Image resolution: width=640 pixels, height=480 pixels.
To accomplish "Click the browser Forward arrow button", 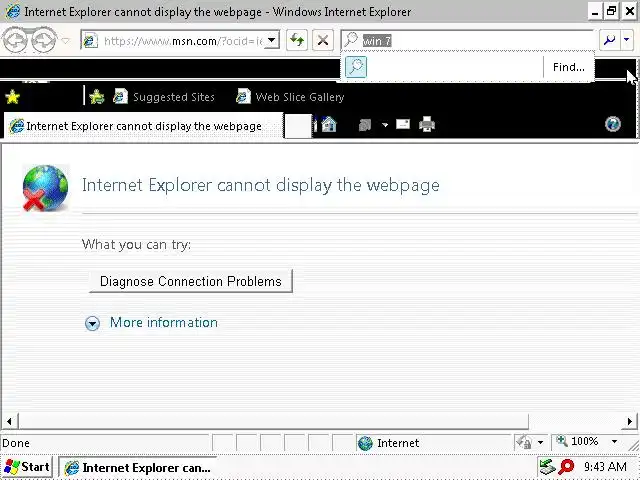I will pyautogui.click(x=44, y=40).
